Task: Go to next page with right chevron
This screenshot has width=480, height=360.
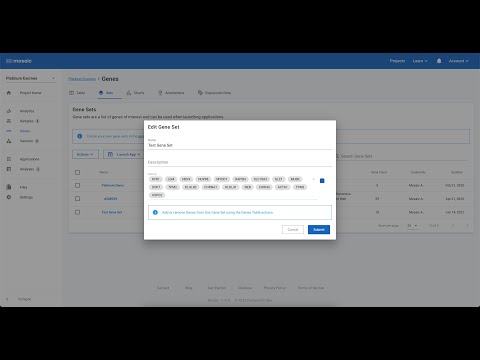Action: click(467, 226)
